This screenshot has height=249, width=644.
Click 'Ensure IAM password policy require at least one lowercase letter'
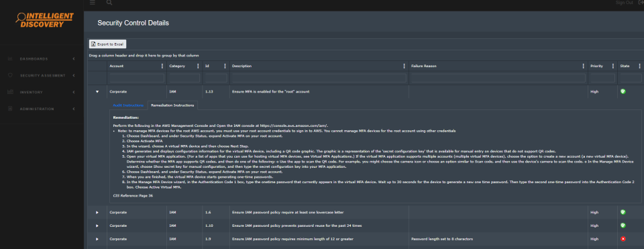(288, 213)
